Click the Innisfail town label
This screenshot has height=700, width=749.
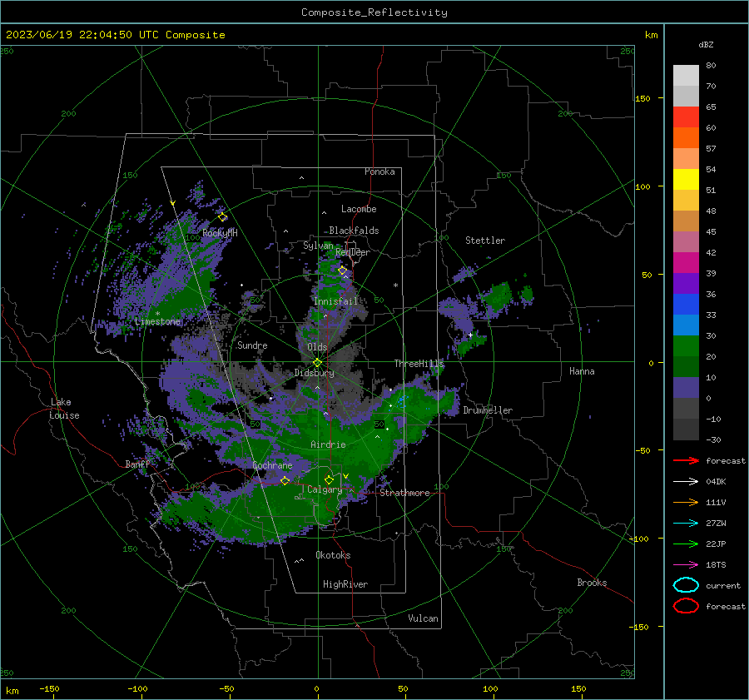click(336, 301)
